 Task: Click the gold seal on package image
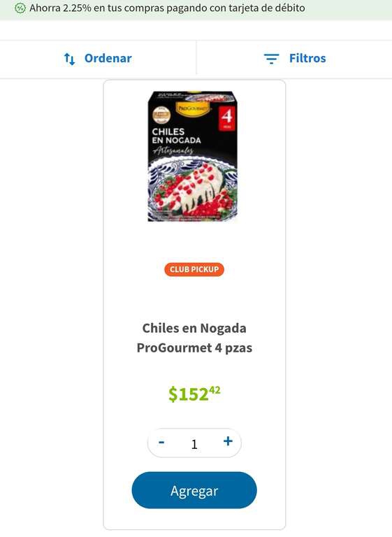(161, 115)
